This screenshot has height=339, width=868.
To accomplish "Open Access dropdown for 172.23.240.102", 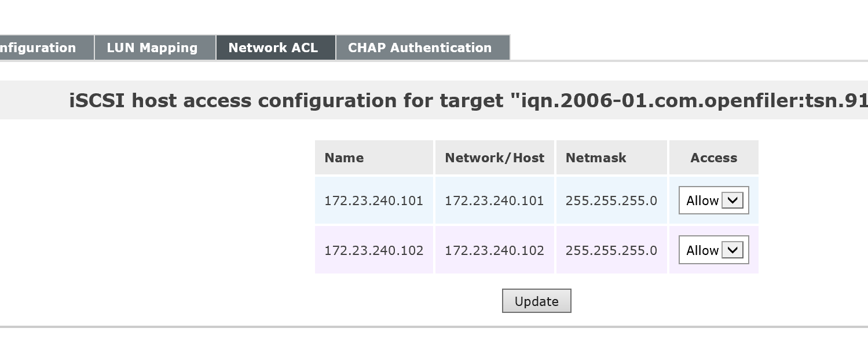I will point(713,250).
